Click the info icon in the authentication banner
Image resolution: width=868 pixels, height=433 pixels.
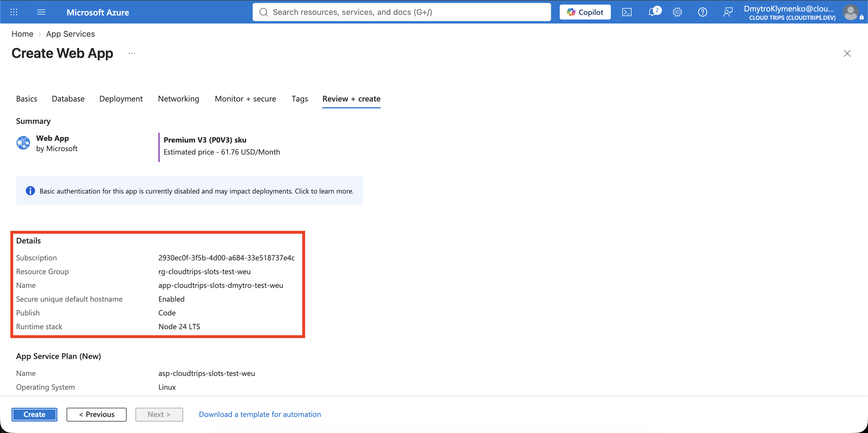pyautogui.click(x=30, y=191)
